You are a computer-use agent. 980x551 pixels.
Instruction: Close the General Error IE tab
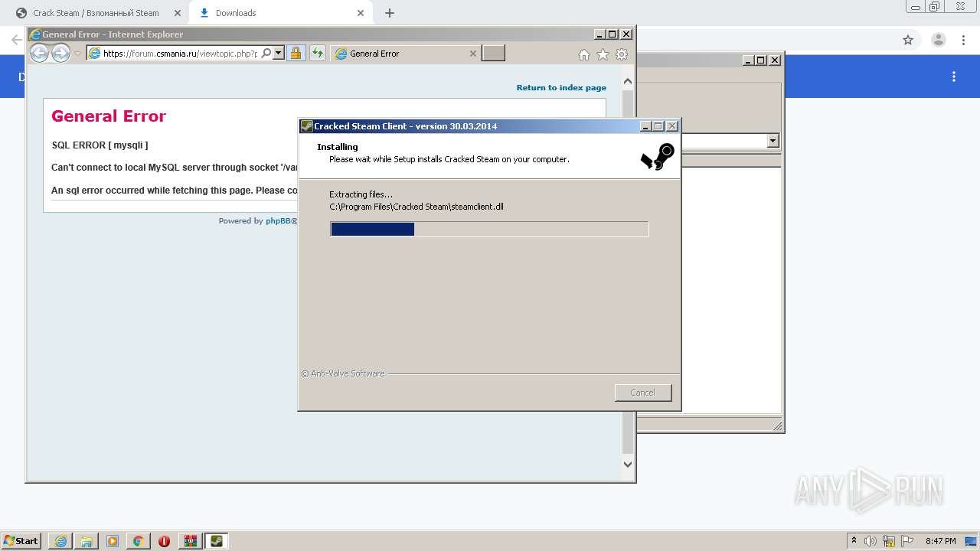pos(472,54)
